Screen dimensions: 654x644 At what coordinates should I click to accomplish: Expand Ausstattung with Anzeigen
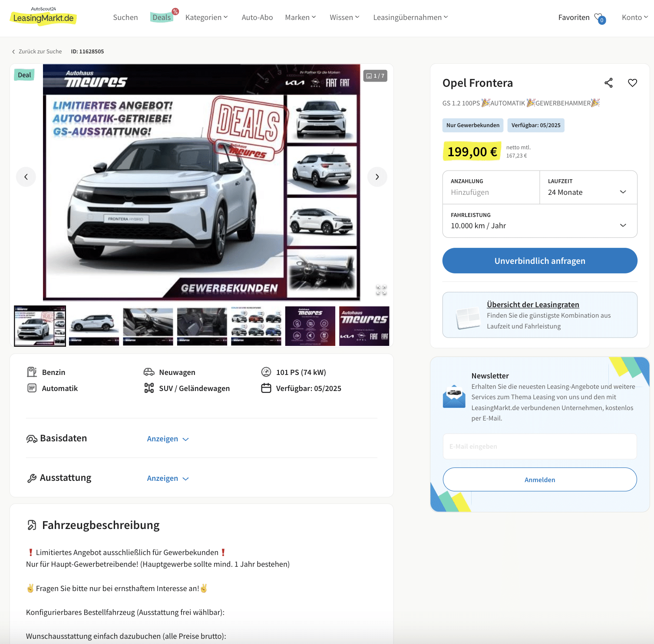click(168, 478)
